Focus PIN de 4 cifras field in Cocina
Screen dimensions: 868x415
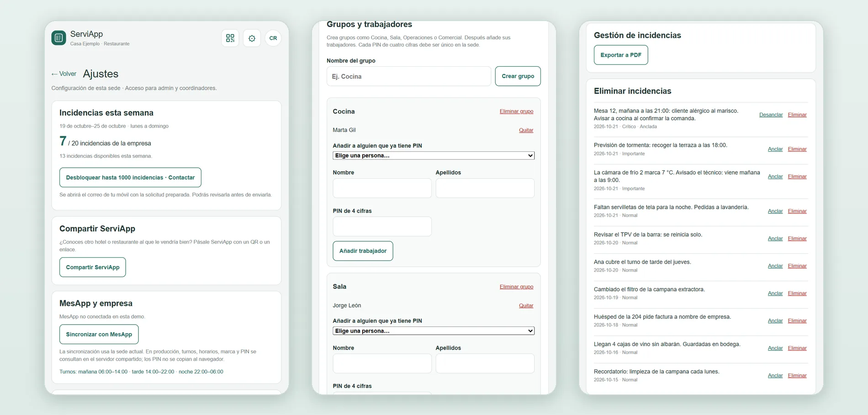point(382,226)
